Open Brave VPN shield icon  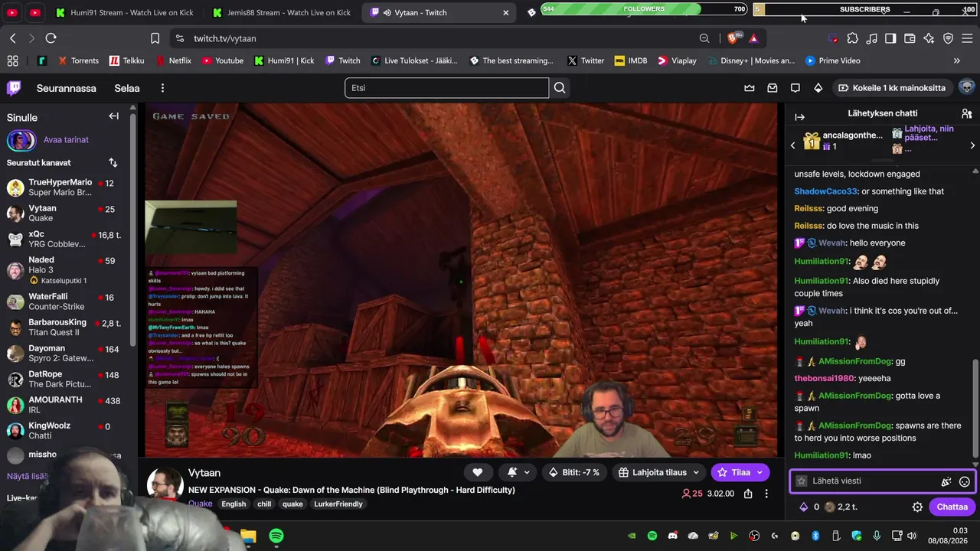948,38
